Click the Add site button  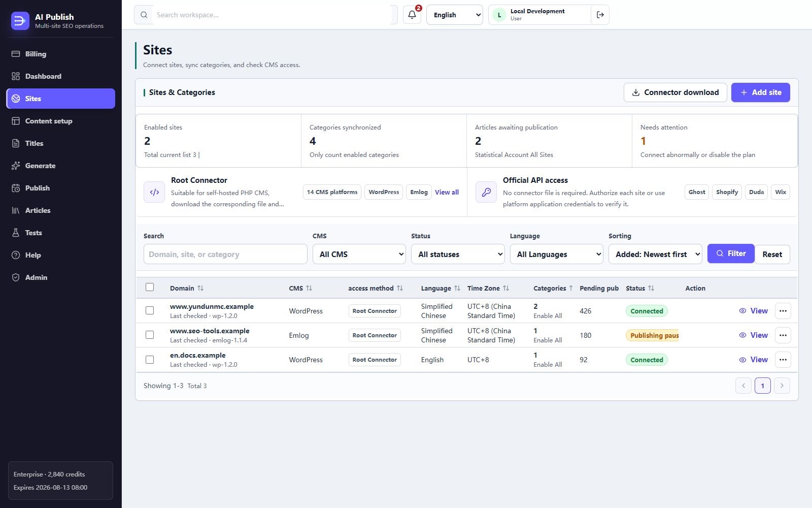[x=760, y=92]
